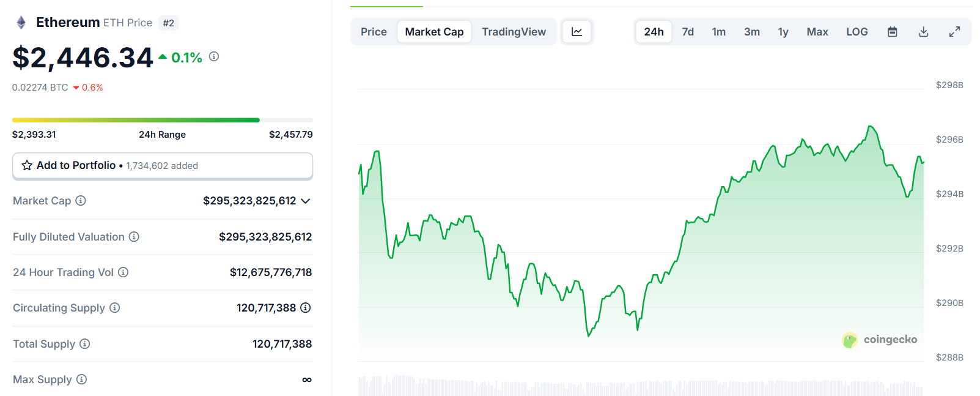Click the Fully Diluted Valuation $295,323,825,612 value

pos(265,237)
